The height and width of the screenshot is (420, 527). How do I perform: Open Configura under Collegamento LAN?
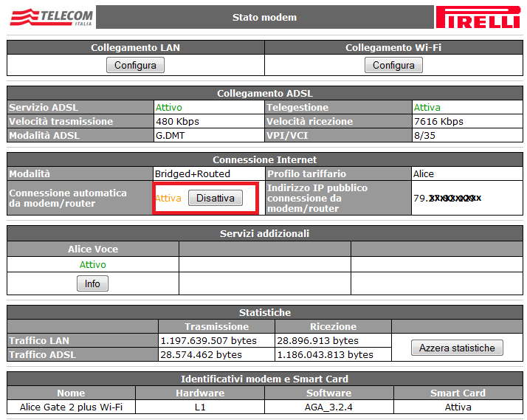pyautogui.click(x=135, y=65)
